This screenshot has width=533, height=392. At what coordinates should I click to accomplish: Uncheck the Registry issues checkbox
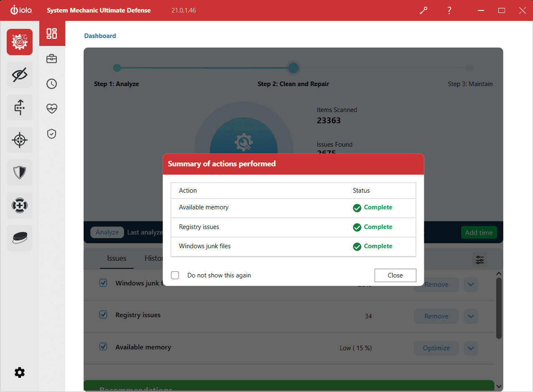(103, 315)
